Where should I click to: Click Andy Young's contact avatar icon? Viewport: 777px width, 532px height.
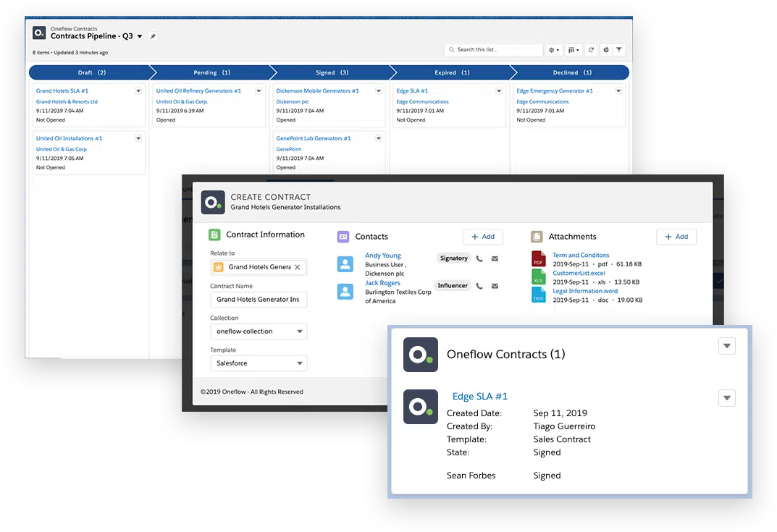[345, 264]
